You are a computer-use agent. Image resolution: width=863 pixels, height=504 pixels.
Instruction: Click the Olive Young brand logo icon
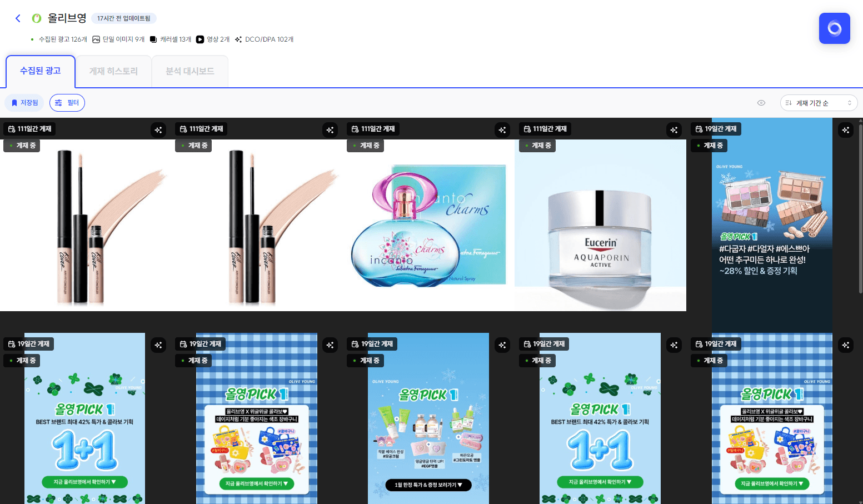click(37, 18)
